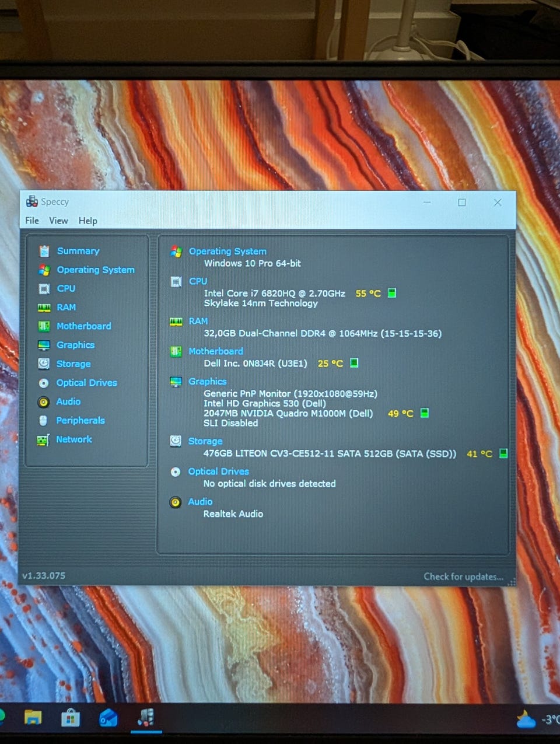
Task: Click Graphics monitor icon in summary pane
Action: (176, 382)
